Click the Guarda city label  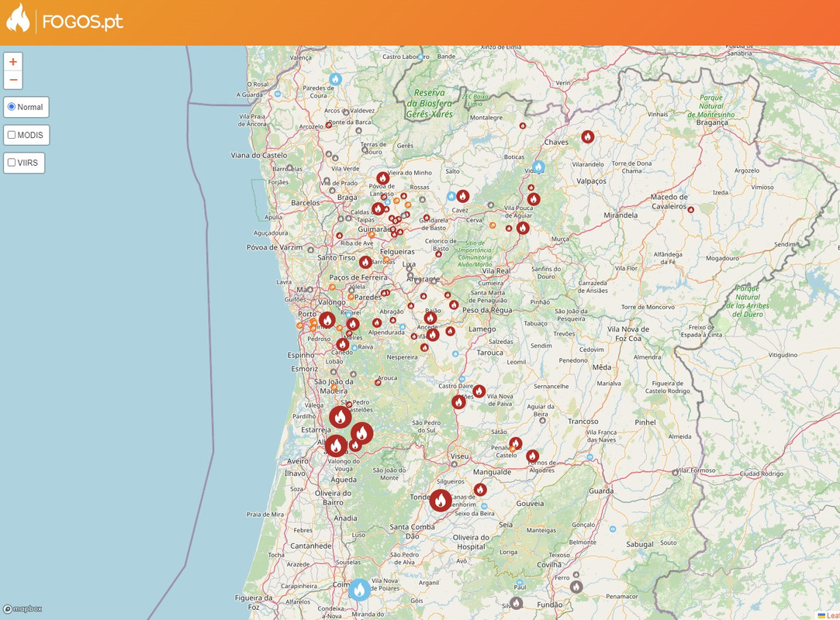coord(601,491)
